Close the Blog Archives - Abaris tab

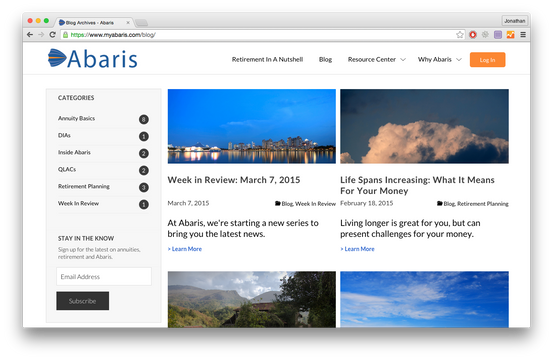tap(128, 23)
